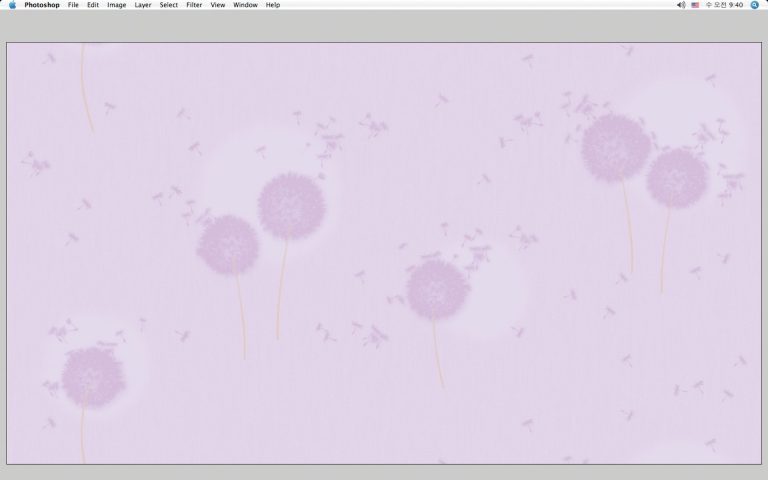Screen dimensions: 768x480
Task: Open the Window menu
Action: tap(245, 5)
